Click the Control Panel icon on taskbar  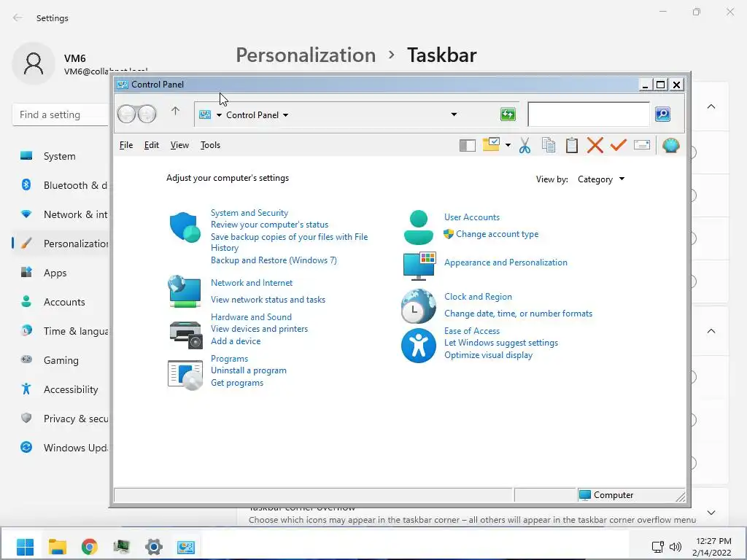point(186,547)
